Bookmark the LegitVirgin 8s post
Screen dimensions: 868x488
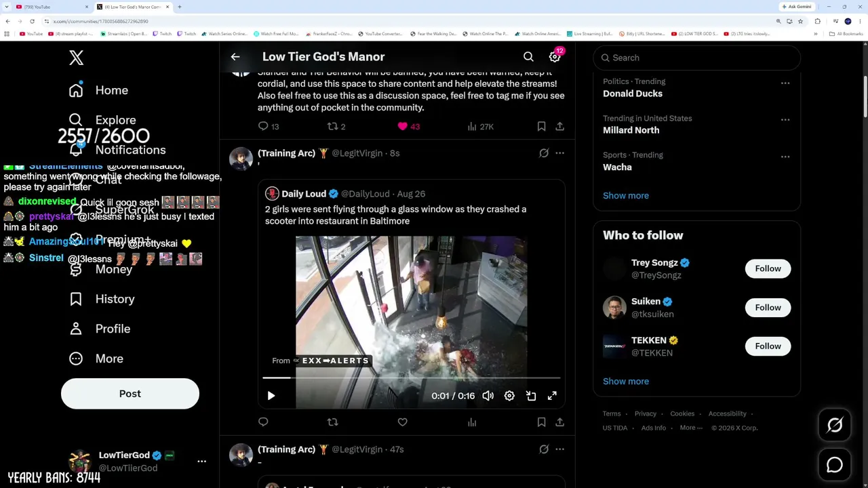pyautogui.click(x=541, y=422)
